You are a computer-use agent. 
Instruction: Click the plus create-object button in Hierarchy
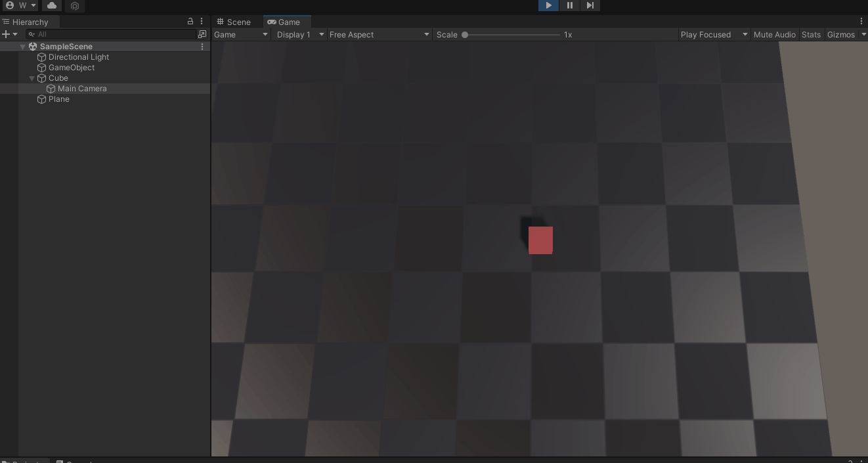click(x=6, y=34)
